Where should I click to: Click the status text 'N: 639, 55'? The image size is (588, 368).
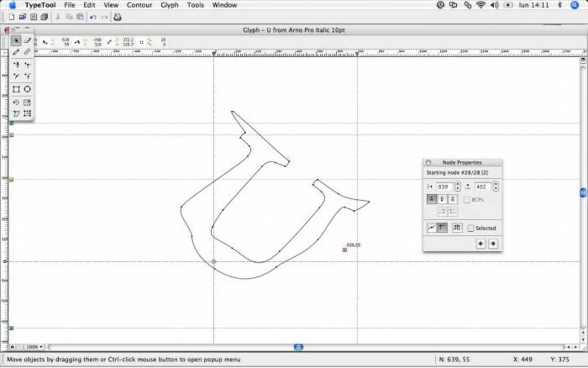(x=454, y=359)
